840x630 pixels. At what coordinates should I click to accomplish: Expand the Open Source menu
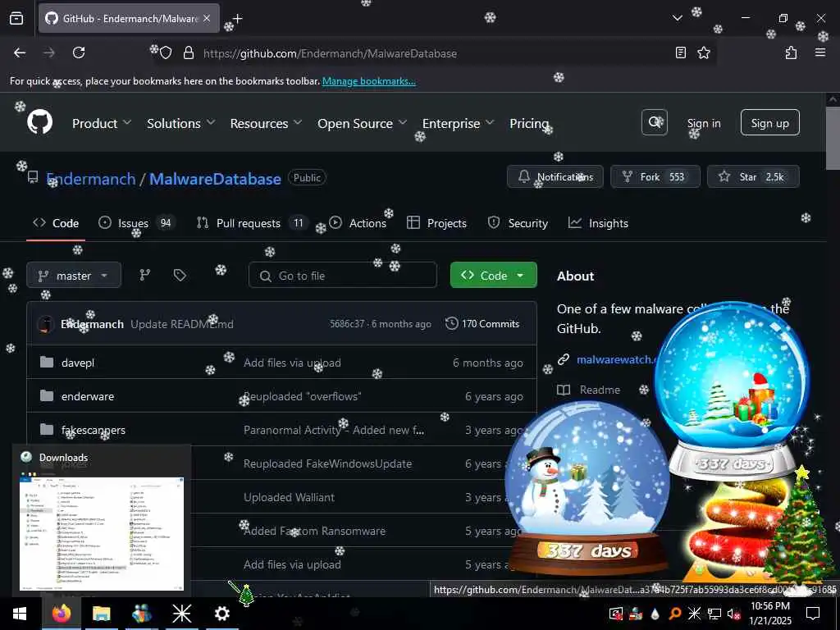tap(362, 123)
